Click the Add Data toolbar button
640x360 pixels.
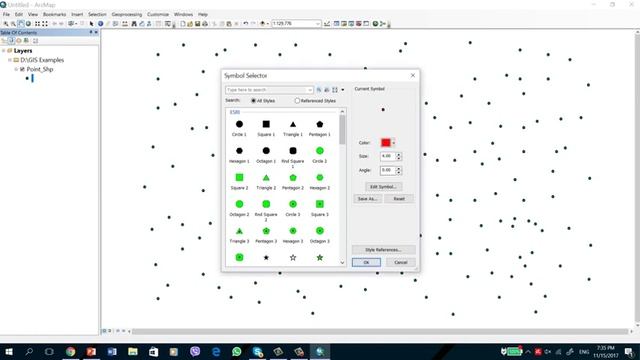click(x=262, y=24)
